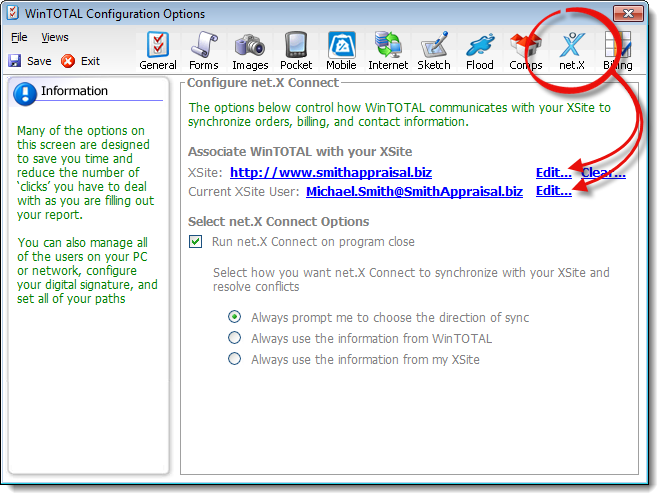
Task: Select Always use the information from WinTOTAL
Action: coord(235,338)
